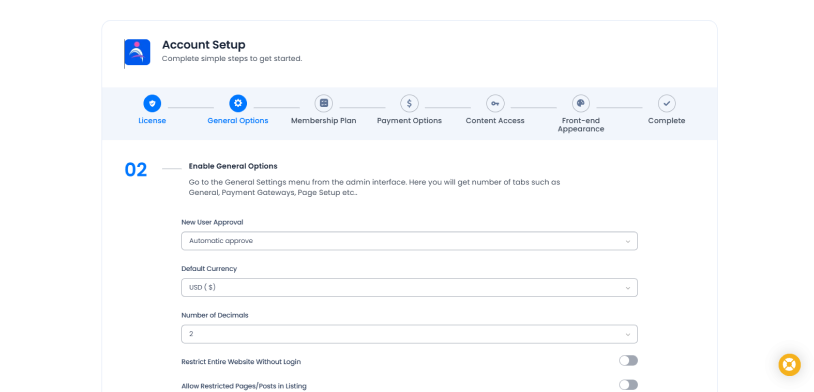
Task: Switch to the Membership Plan step label
Action: coord(324,121)
